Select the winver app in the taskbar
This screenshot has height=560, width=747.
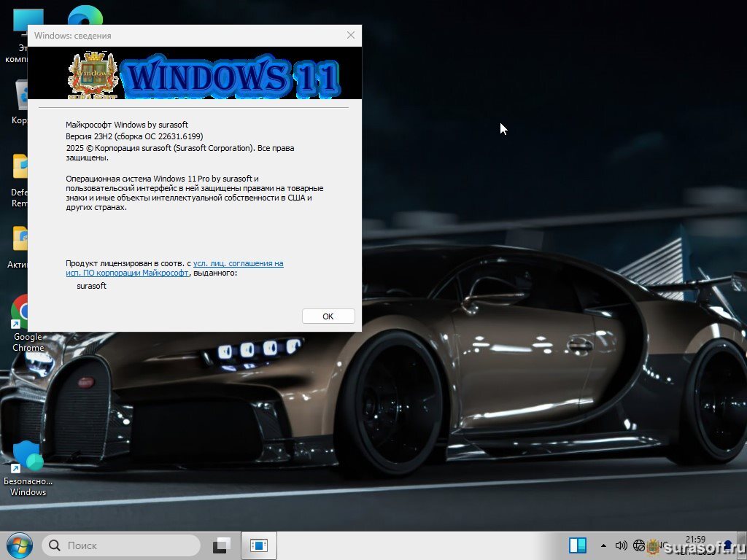point(259,545)
